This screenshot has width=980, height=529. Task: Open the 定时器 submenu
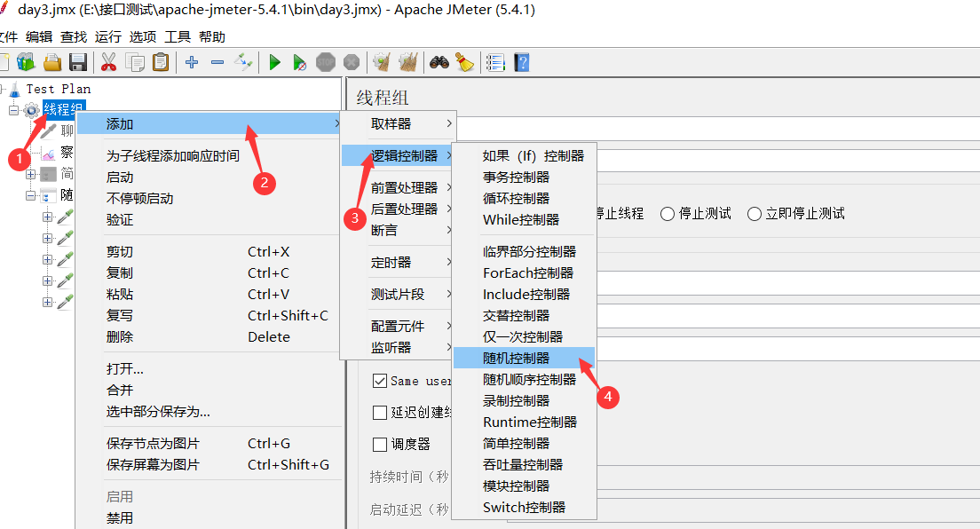[x=398, y=262]
